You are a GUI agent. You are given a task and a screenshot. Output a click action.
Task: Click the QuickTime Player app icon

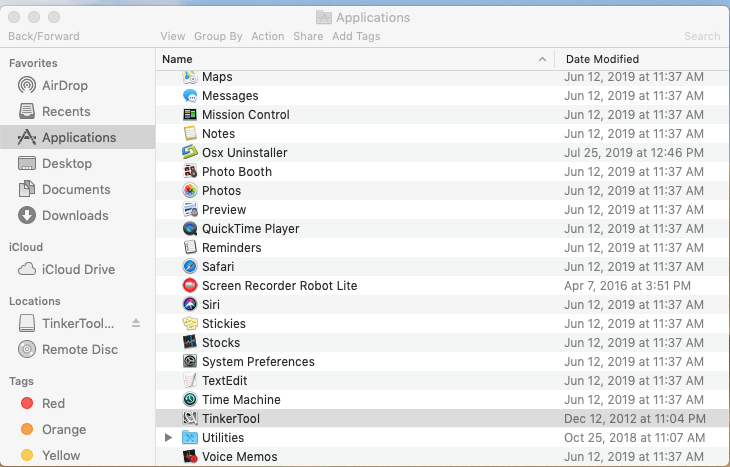189,229
